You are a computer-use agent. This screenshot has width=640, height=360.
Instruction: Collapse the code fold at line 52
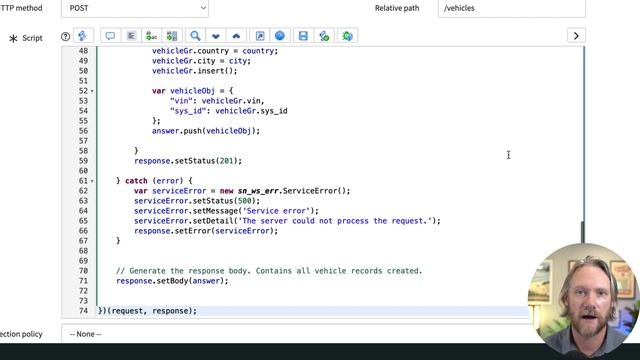pyautogui.click(x=92, y=91)
